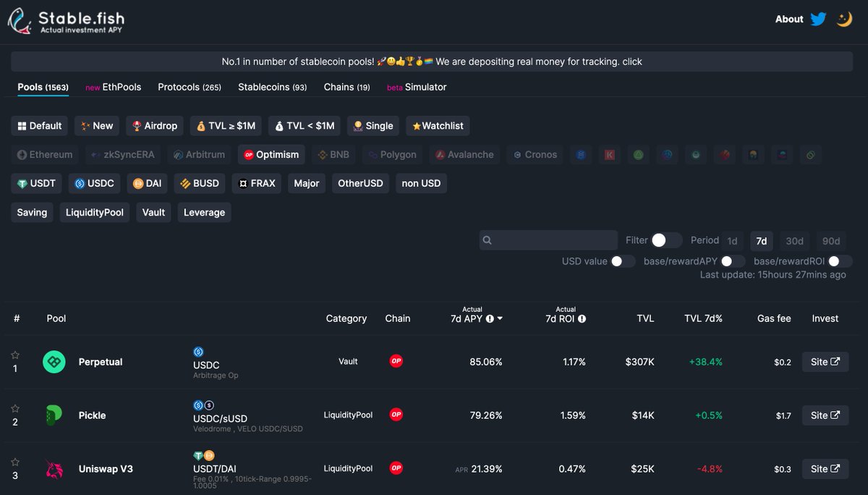Viewport: 868px width, 495px height.
Task: Click the Pickle protocol logo
Action: (54, 415)
